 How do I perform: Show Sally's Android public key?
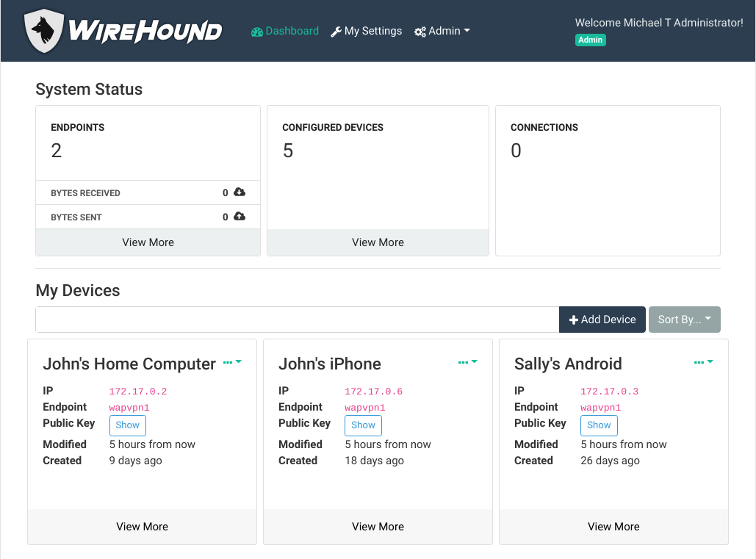(599, 425)
